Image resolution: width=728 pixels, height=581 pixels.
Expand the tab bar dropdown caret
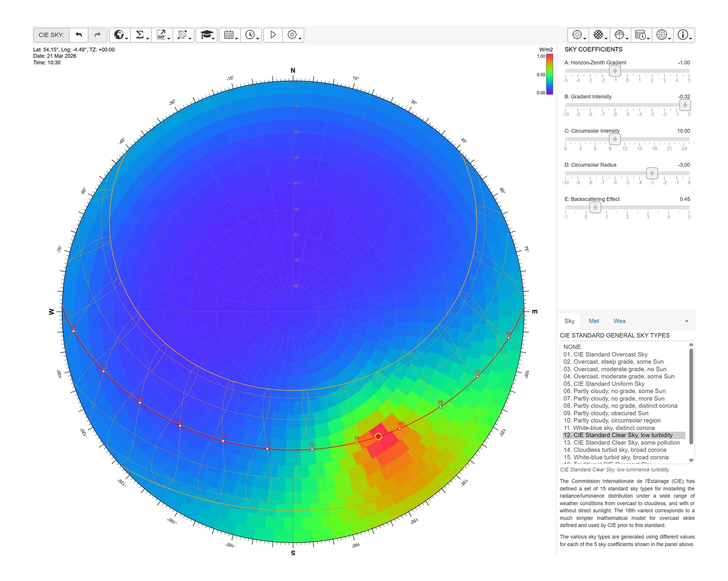click(687, 321)
